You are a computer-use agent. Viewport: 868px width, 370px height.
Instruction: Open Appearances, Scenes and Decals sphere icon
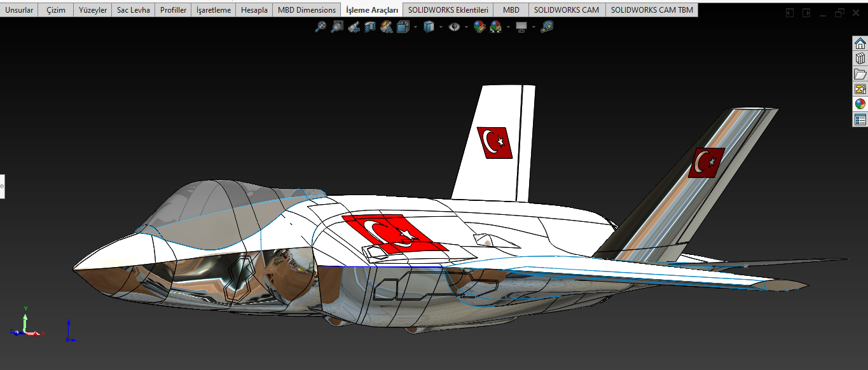[x=860, y=104]
